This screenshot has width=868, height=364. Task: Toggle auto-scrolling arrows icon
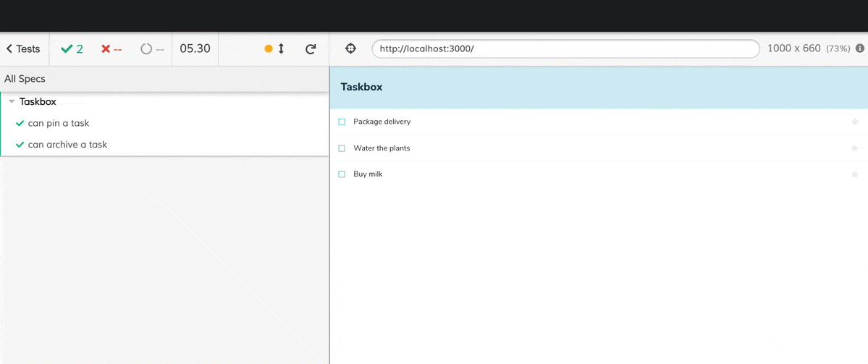click(x=281, y=49)
